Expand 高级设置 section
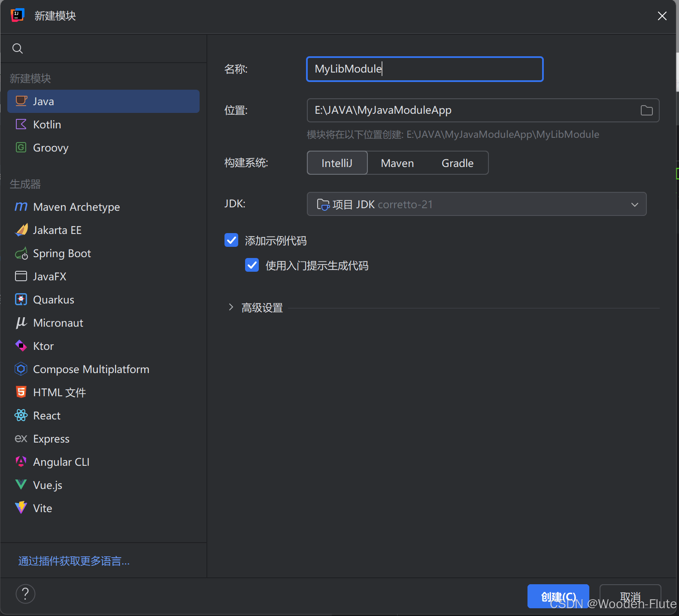 (231, 307)
